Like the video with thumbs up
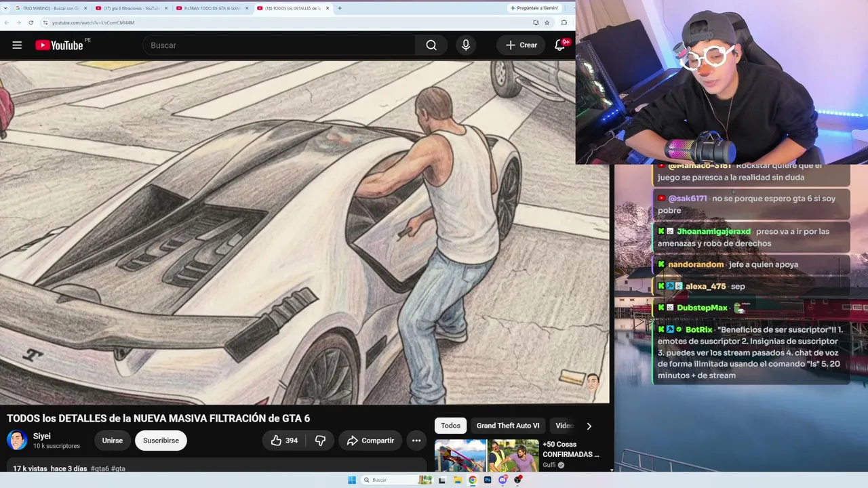868x488 pixels. [284, 441]
